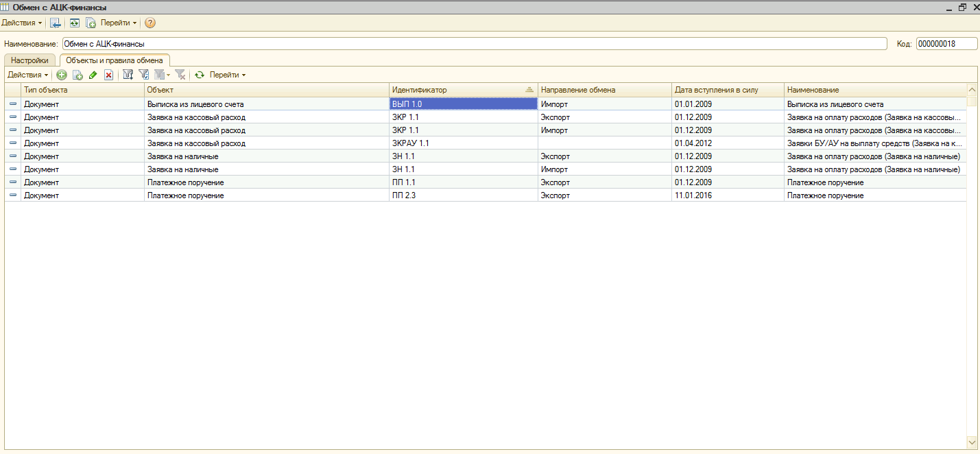This screenshot has height=454, width=980.
Task: Click the green Add new row icon
Action: point(62,75)
